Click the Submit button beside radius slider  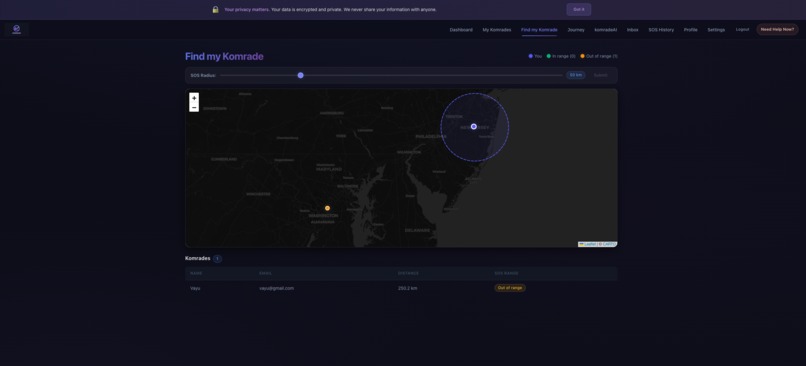(600, 75)
